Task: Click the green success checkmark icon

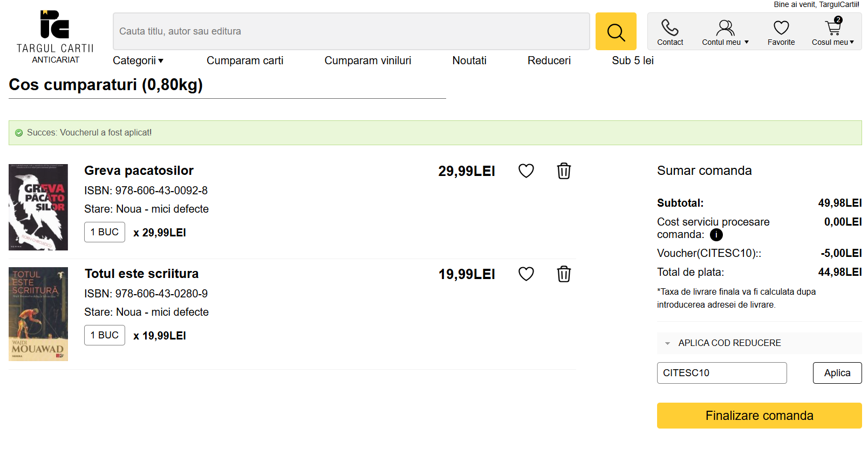Action: click(19, 133)
